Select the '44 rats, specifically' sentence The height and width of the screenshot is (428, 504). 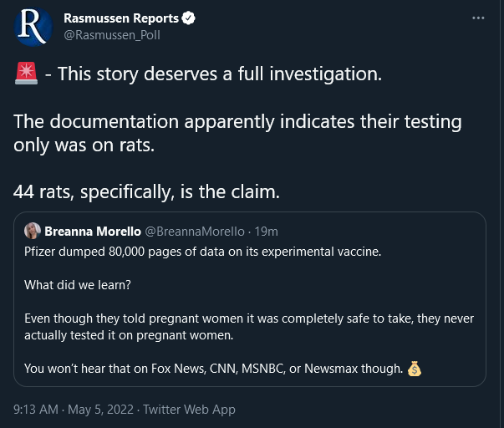point(146,192)
